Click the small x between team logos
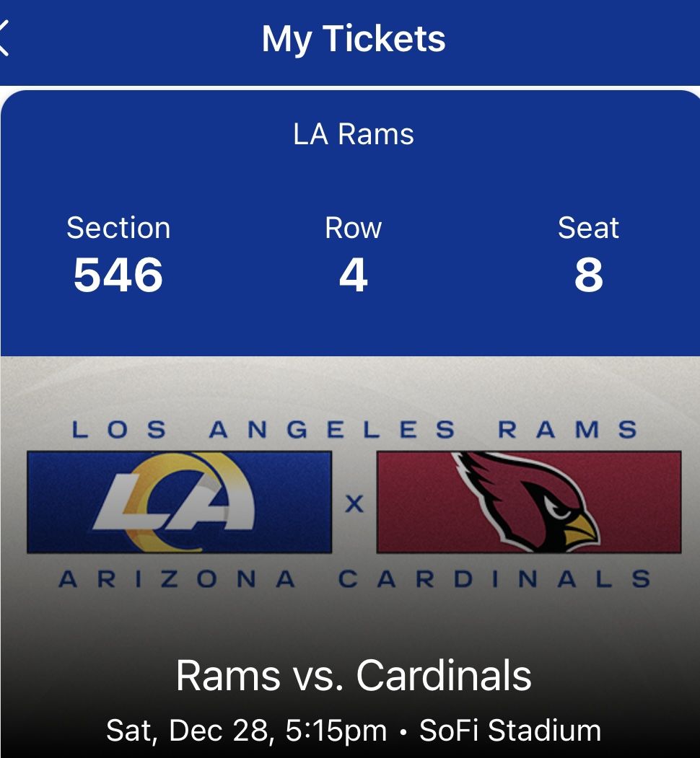700x758 pixels. [354, 504]
